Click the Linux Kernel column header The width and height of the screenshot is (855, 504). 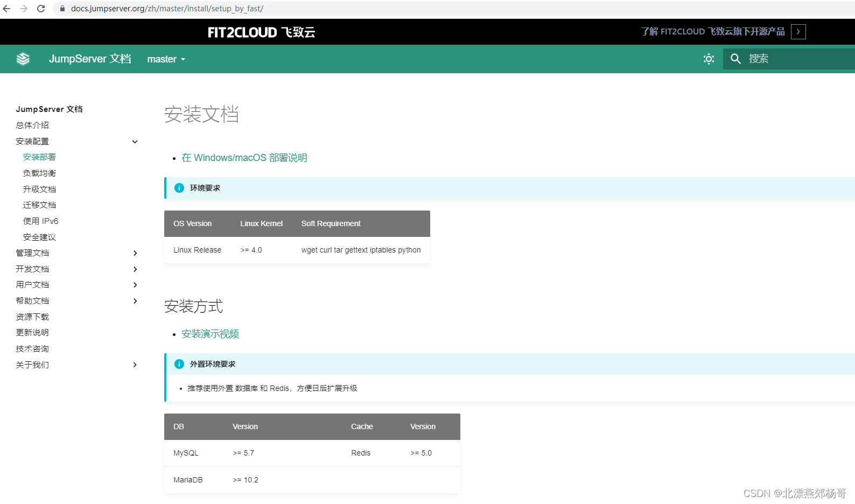click(x=261, y=223)
